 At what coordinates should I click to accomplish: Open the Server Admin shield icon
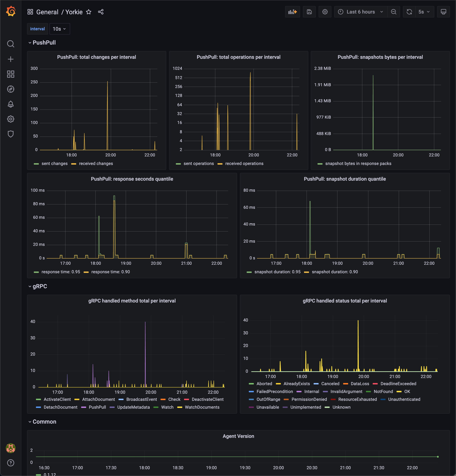pos(11,134)
